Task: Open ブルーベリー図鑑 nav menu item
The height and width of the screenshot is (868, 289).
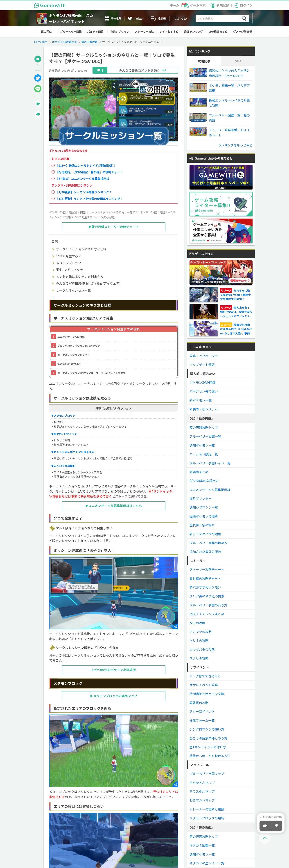Action: pyautogui.click(x=71, y=32)
